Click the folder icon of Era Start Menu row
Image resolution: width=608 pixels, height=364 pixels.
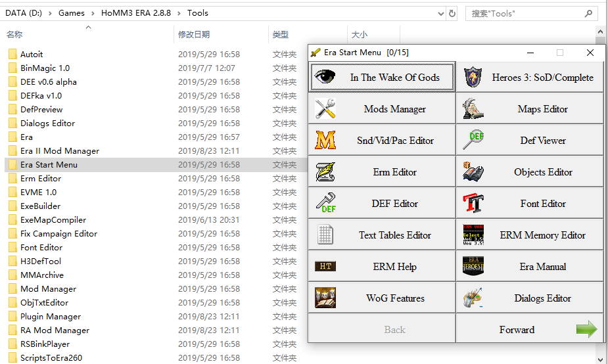(x=12, y=165)
